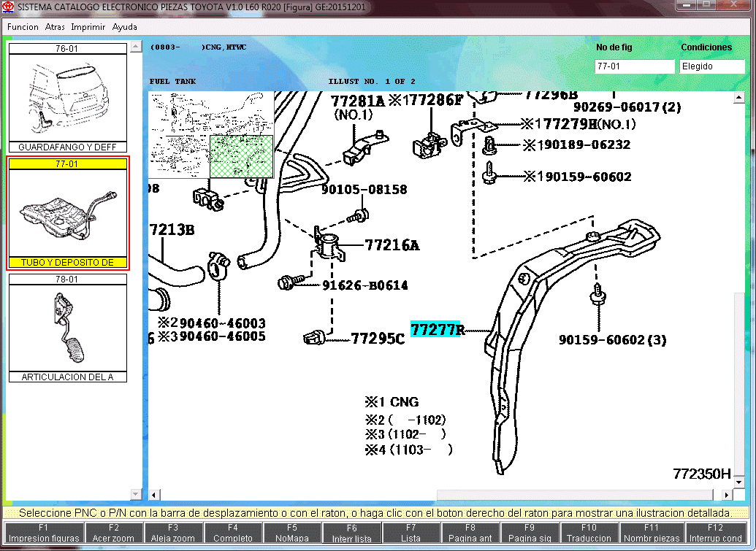
Task: Click the No de fig input field
Action: click(635, 66)
